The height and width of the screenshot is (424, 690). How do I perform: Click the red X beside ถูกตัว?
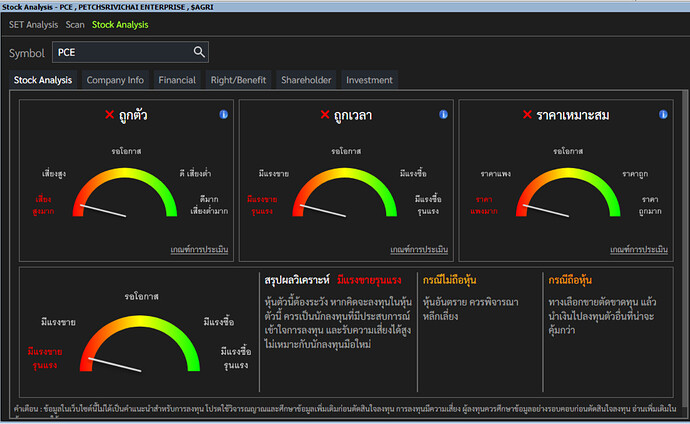(110, 115)
